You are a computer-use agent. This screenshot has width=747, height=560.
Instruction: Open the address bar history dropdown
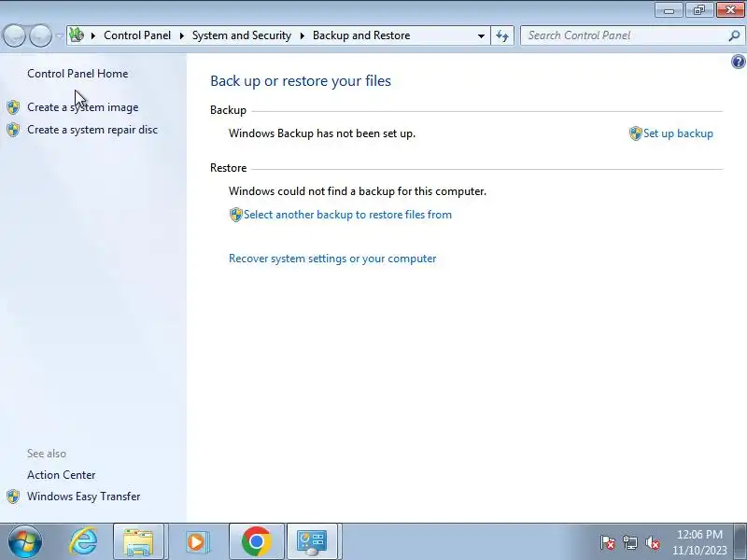point(481,35)
